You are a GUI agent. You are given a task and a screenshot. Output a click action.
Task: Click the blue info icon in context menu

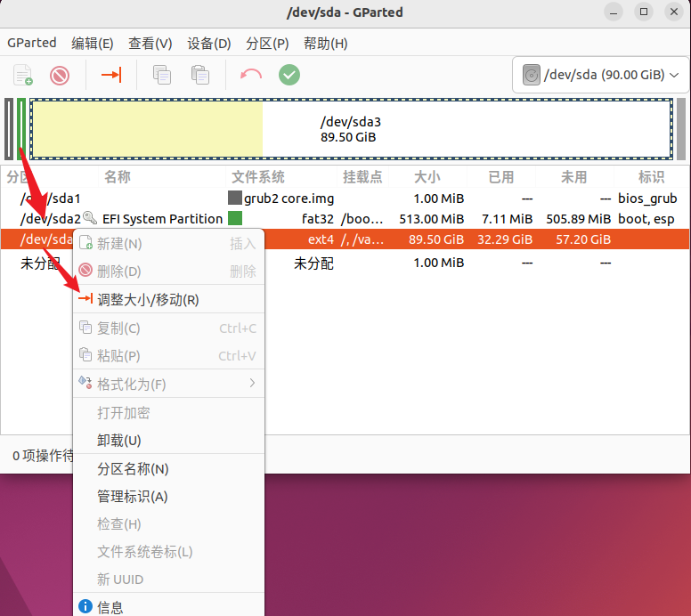click(x=85, y=607)
